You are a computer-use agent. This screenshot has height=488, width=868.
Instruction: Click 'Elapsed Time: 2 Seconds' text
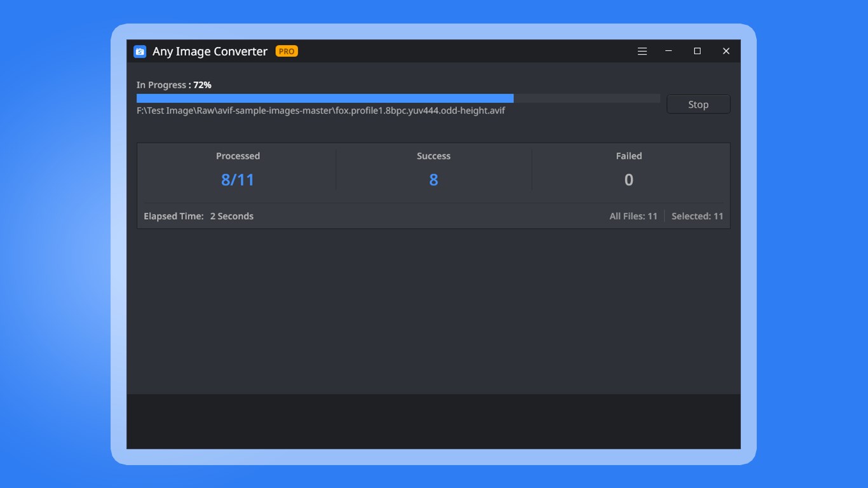[199, 216]
